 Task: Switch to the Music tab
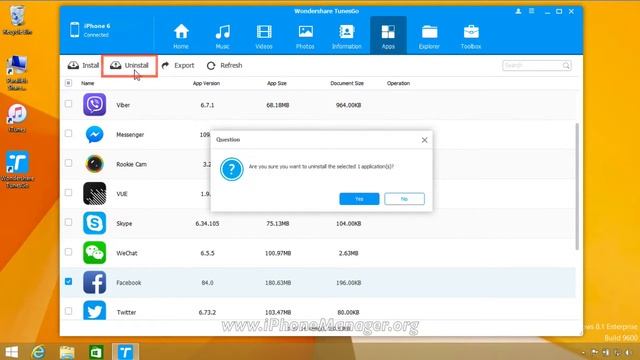click(222, 36)
